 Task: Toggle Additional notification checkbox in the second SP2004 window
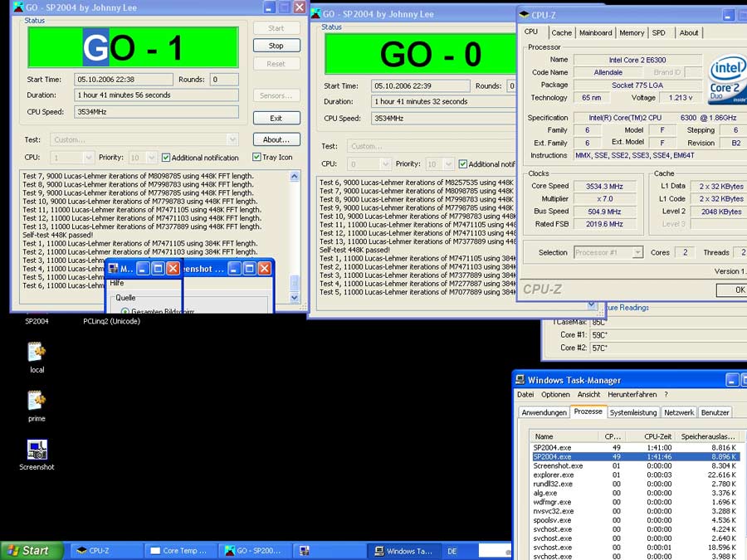tap(462, 163)
